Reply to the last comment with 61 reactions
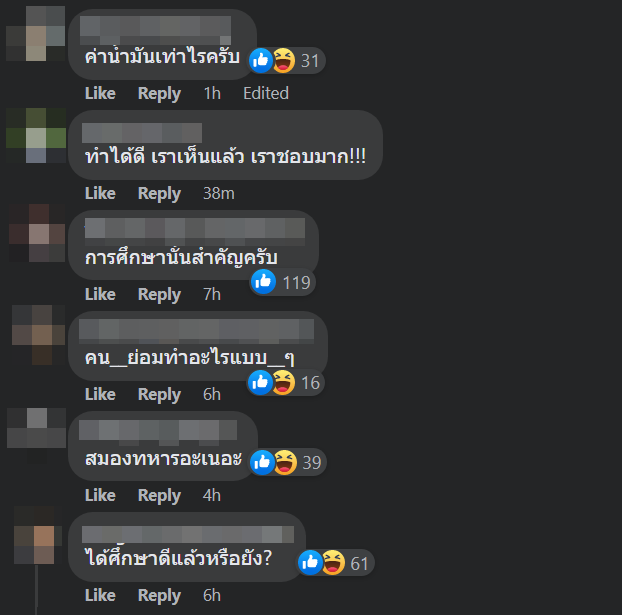The height and width of the screenshot is (615, 622). (x=159, y=596)
